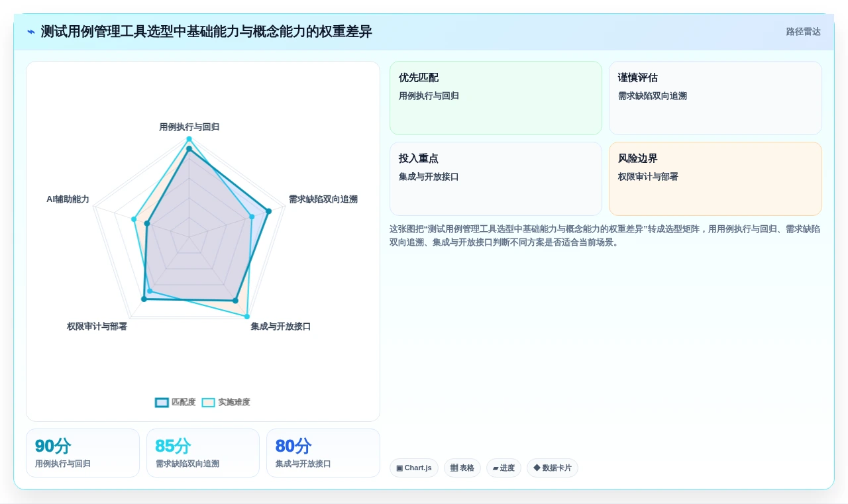The width and height of the screenshot is (848, 504).
Task: Click 用例执行与回归 text in 优先匹配 card
Action: (x=429, y=96)
